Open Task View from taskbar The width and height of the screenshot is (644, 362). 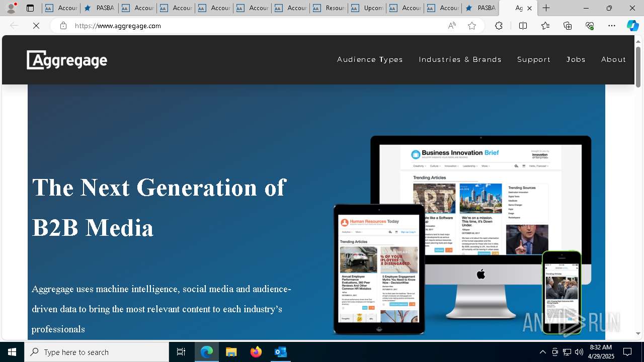pos(181,352)
